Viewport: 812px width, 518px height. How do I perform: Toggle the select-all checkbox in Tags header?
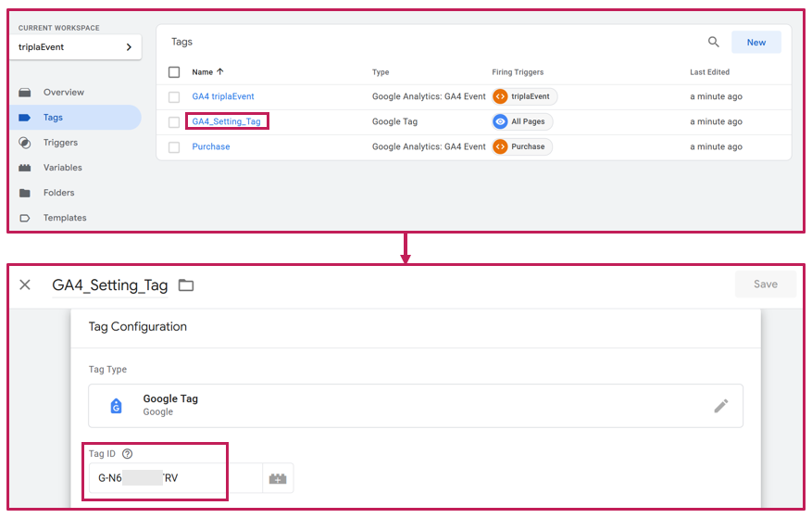[x=174, y=72]
